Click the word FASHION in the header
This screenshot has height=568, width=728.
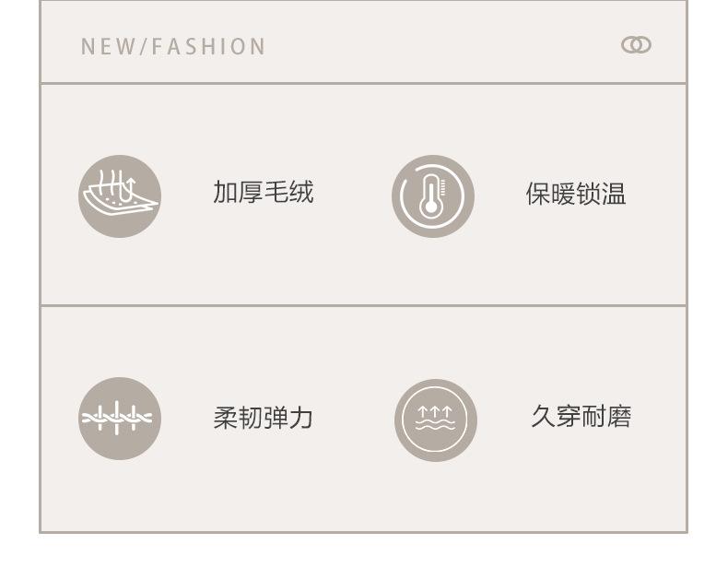pyautogui.click(x=208, y=46)
